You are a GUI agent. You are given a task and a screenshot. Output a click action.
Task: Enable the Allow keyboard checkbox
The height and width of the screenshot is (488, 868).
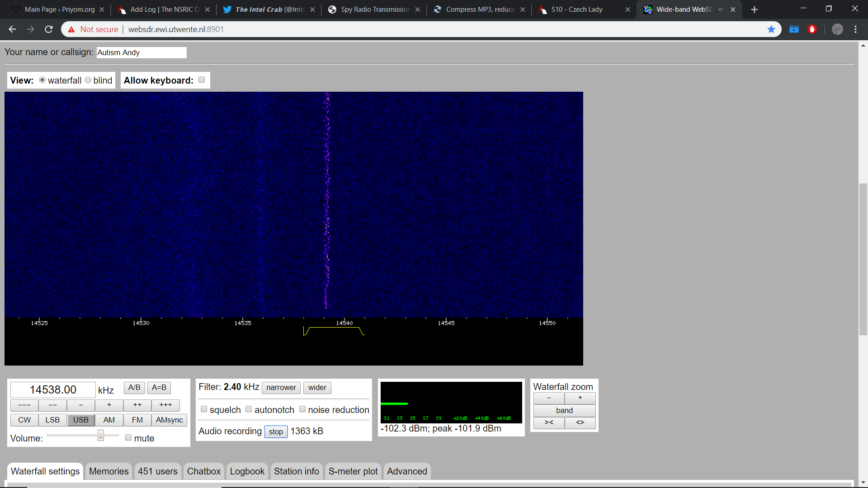[x=202, y=80]
